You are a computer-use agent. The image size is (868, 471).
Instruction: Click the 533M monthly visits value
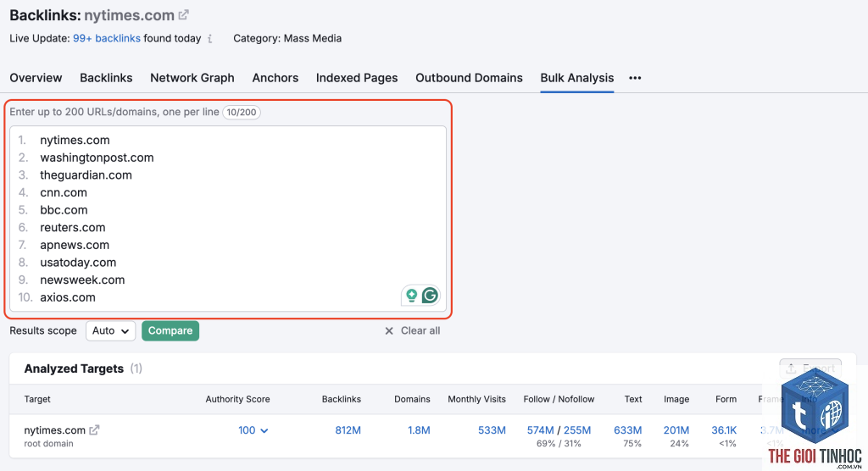pyautogui.click(x=492, y=430)
